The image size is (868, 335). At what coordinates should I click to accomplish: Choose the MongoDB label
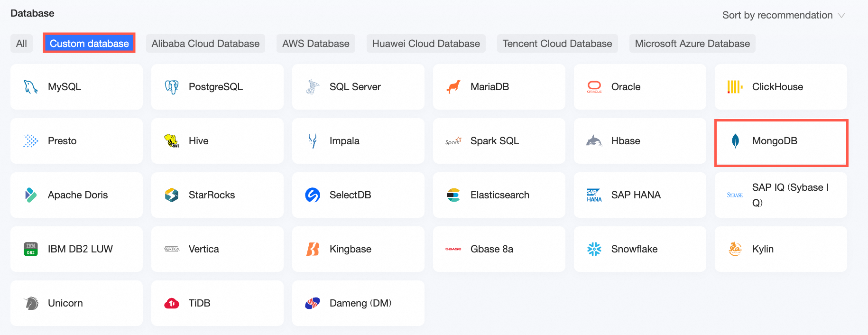click(775, 141)
